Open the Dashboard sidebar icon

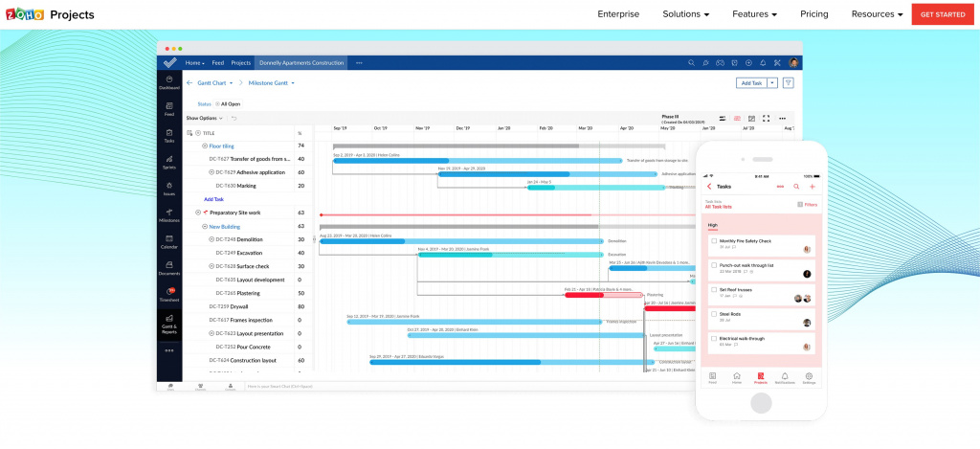(x=169, y=82)
